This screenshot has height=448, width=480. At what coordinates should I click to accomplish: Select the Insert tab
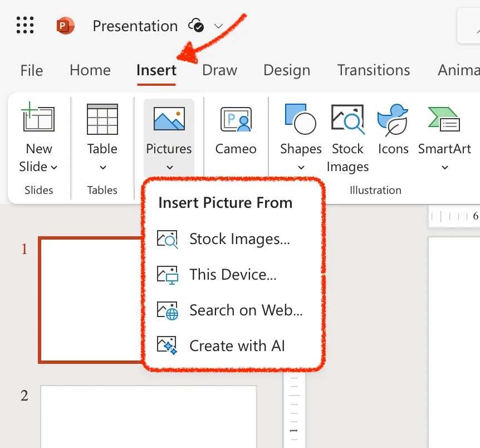[x=156, y=70]
